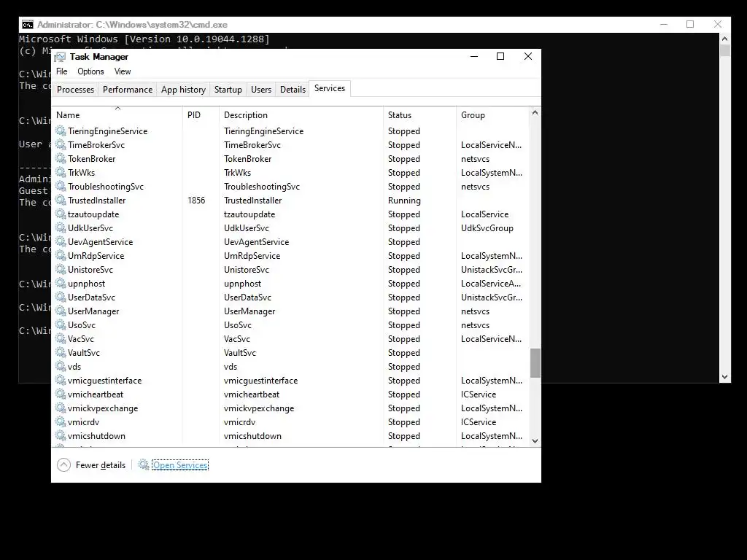Click the gear icon beside TimeBrokerSvc
The height and width of the screenshot is (560, 747).
pyautogui.click(x=61, y=144)
